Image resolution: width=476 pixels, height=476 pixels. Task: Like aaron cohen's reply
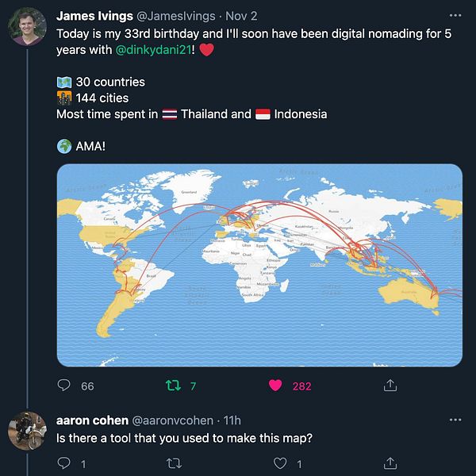pyautogui.click(x=278, y=463)
